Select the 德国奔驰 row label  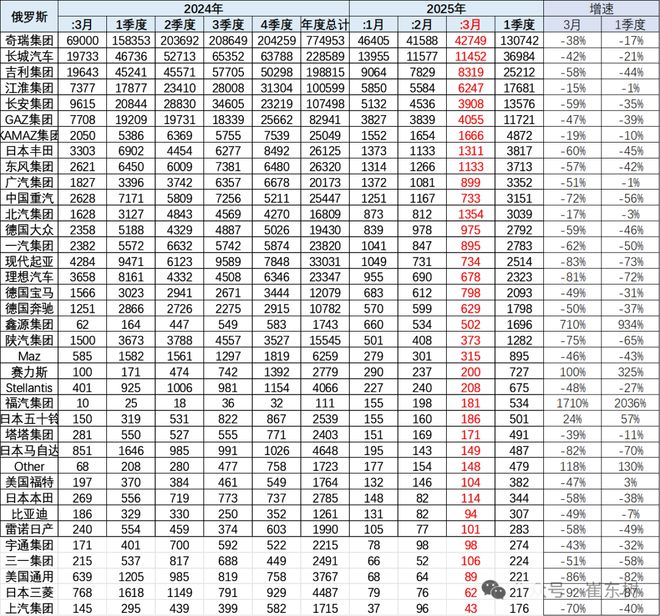click(29, 309)
